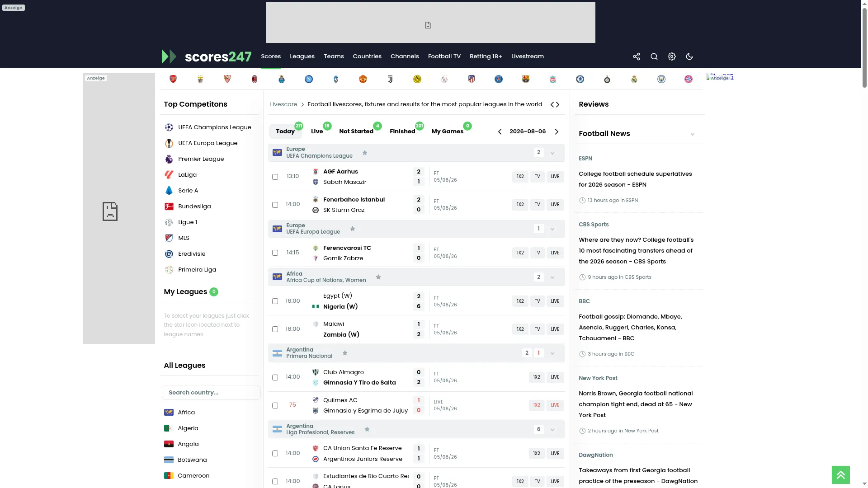868x488 pixels.
Task: Open the Atletico Madrid crest
Action: pos(472,79)
